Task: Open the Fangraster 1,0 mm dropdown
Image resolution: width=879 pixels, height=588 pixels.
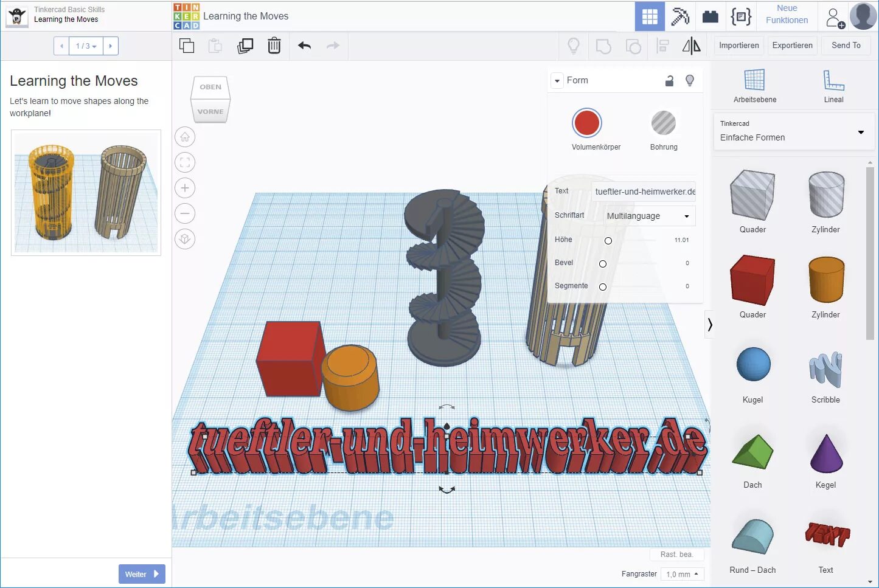Action: [x=683, y=574]
